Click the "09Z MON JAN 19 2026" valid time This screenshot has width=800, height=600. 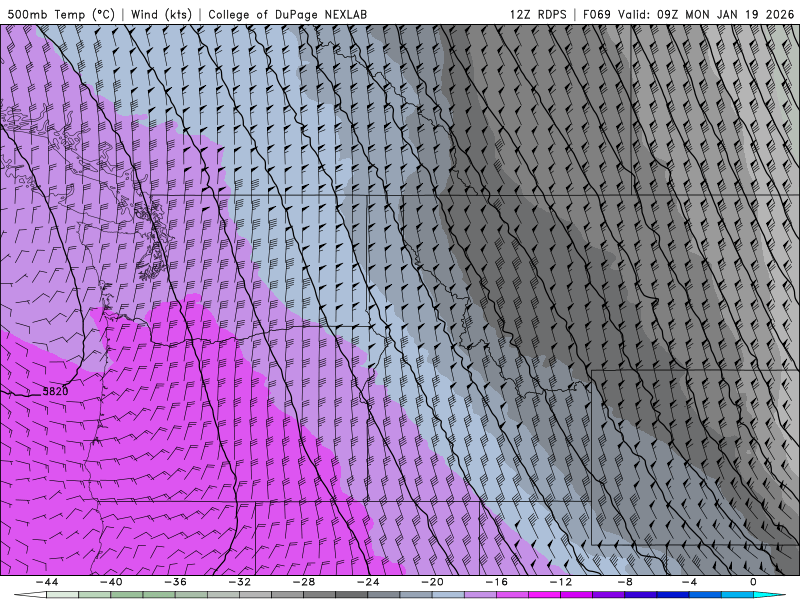[726, 14]
